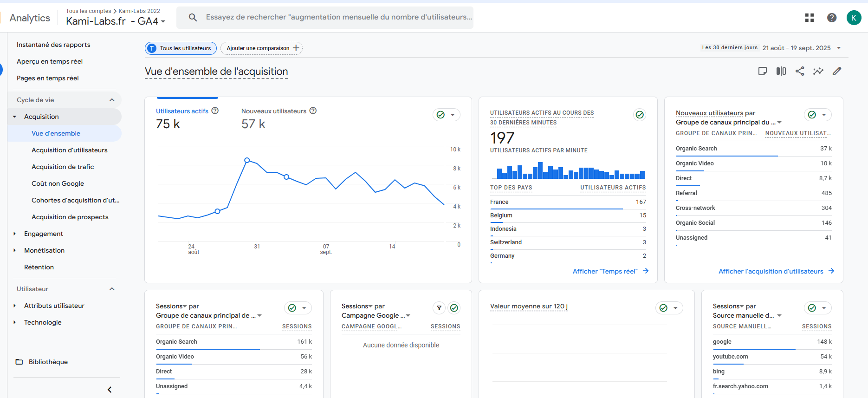Click the green check status on realtime card
The width and height of the screenshot is (868, 398).
pos(640,115)
